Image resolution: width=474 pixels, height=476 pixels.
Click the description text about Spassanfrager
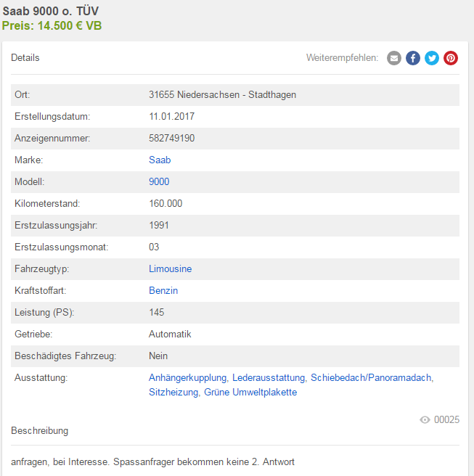click(x=152, y=461)
